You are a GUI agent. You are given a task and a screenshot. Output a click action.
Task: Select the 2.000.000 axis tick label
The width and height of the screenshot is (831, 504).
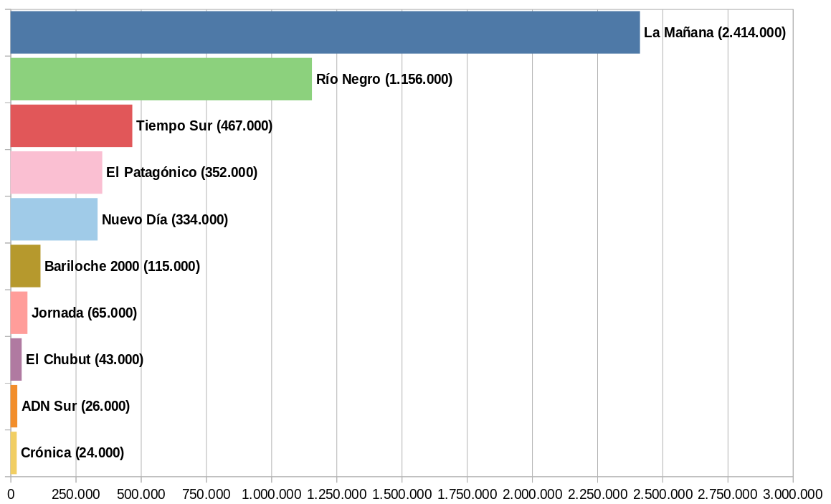[532, 494]
